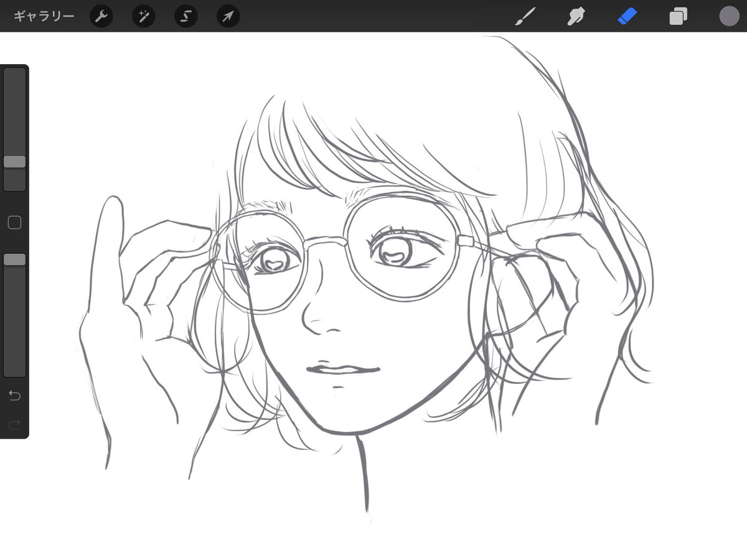Open the ギャラリー gallery view
The image size is (747, 560).
point(44,16)
